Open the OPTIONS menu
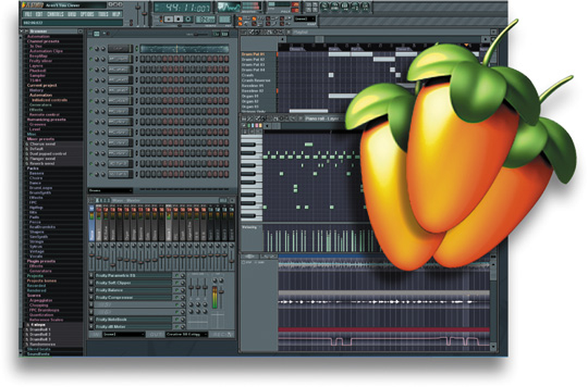The image size is (588, 387). [x=87, y=14]
